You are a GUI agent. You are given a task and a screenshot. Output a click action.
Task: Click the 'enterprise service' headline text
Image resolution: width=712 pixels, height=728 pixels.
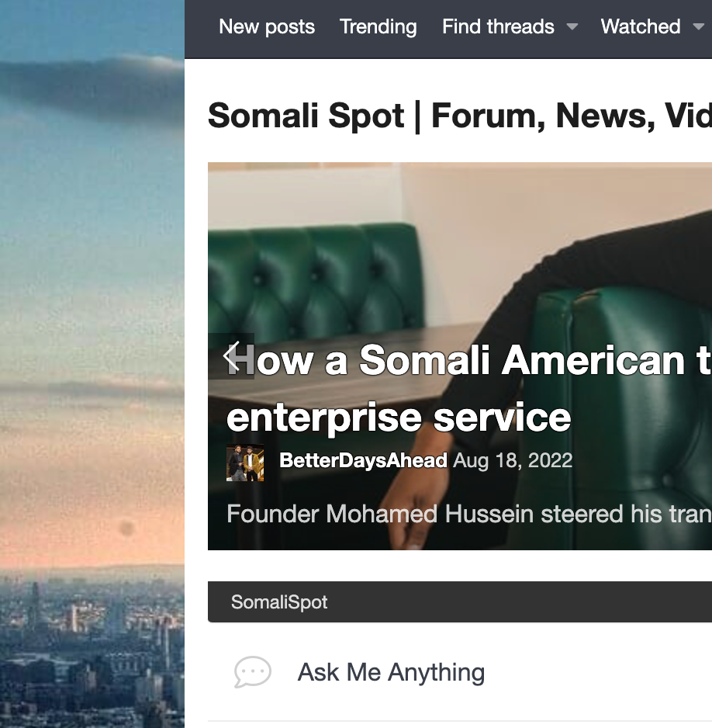[399, 418]
